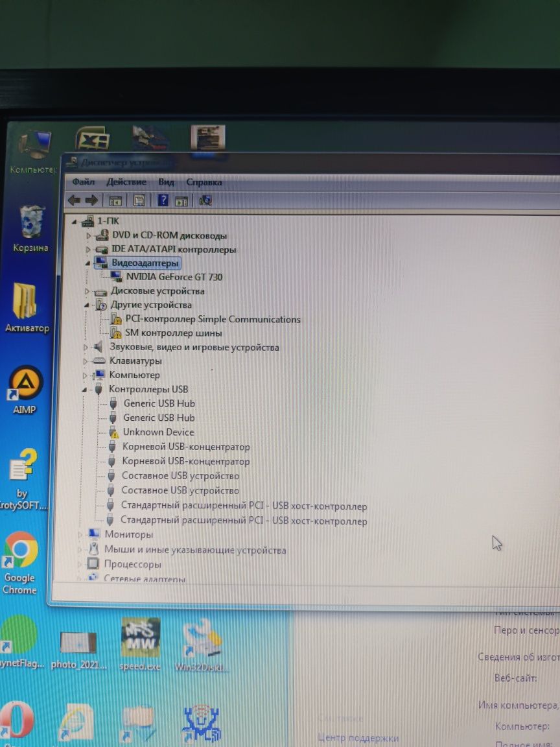
Task: Click the Процессоры category
Action: pyautogui.click(x=132, y=565)
